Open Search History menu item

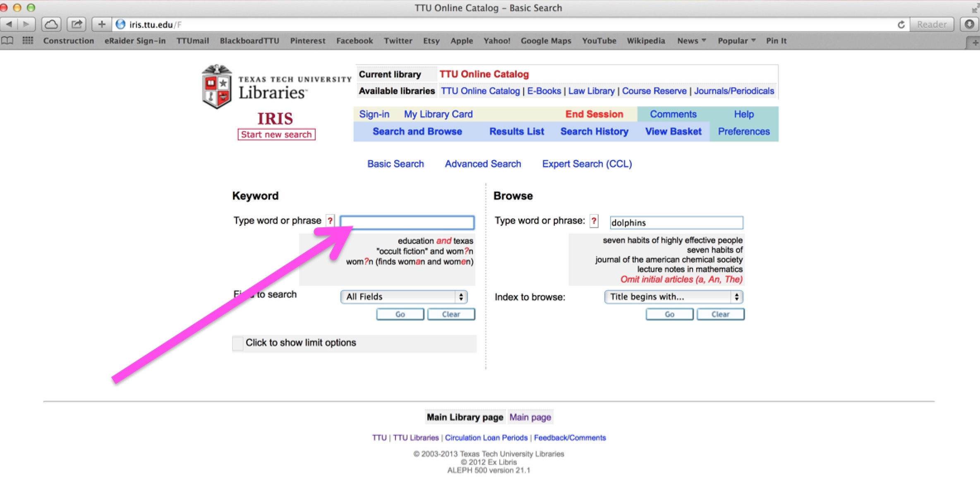[x=594, y=131]
